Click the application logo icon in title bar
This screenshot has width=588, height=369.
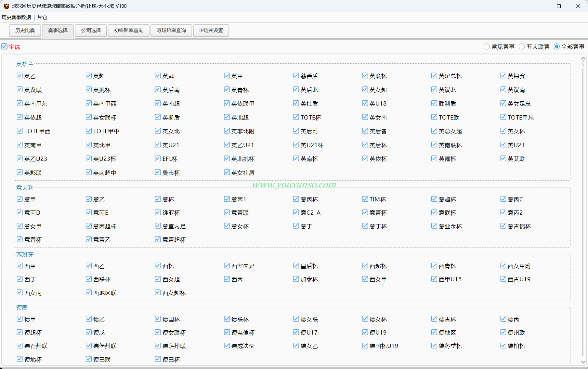point(6,6)
